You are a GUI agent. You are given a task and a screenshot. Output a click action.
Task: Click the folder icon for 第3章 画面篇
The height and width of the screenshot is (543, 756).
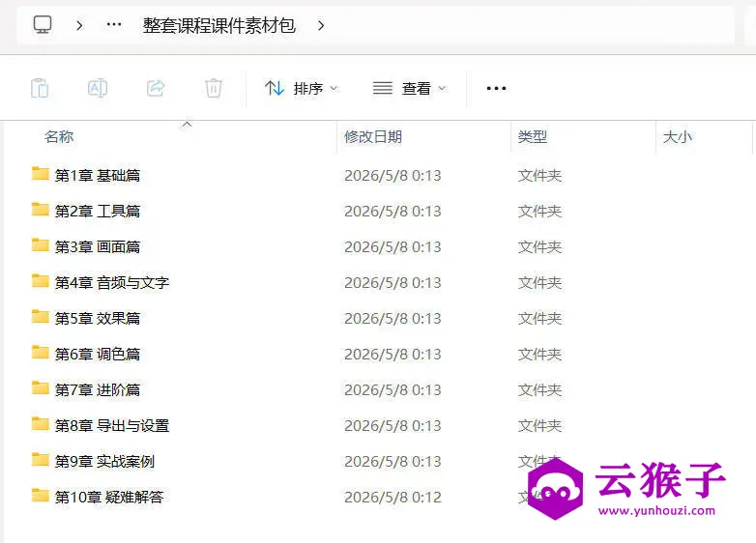point(40,244)
